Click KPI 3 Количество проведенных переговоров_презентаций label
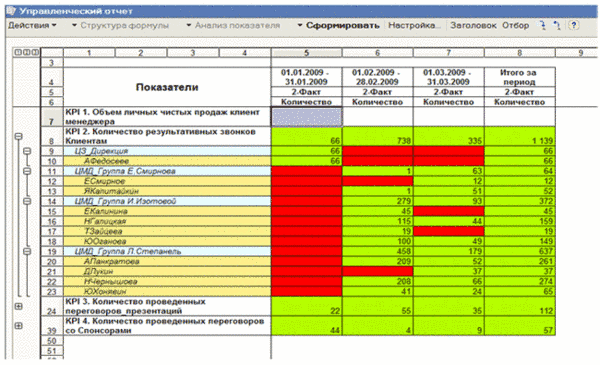This screenshot has width=600, height=365. coord(167,306)
